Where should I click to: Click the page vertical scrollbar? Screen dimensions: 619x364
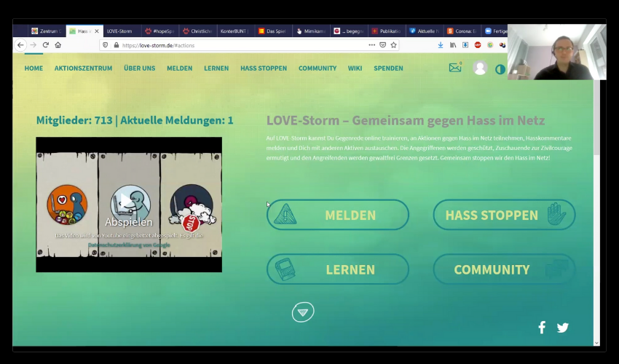pos(597,117)
